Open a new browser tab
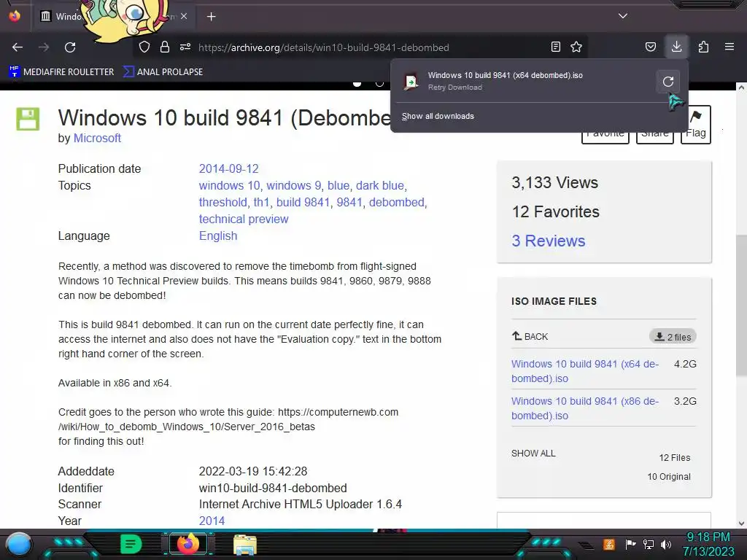The height and width of the screenshot is (560, 747). [211, 17]
